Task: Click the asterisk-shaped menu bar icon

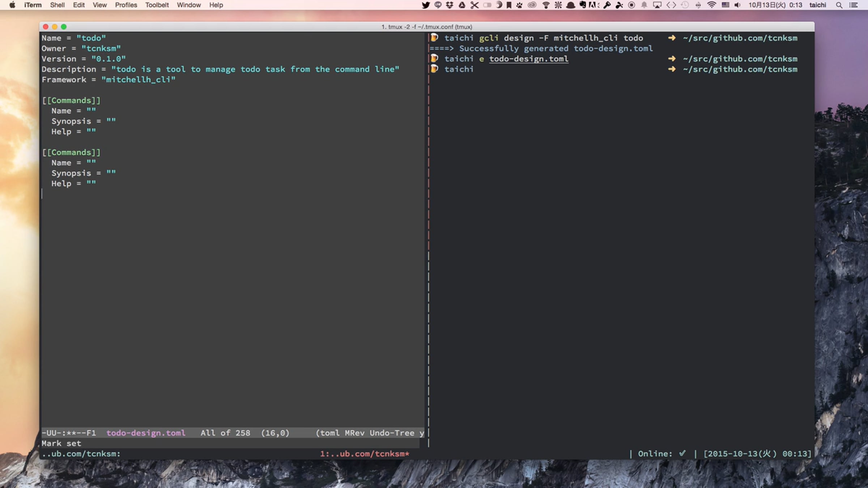Action: [x=558, y=5]
